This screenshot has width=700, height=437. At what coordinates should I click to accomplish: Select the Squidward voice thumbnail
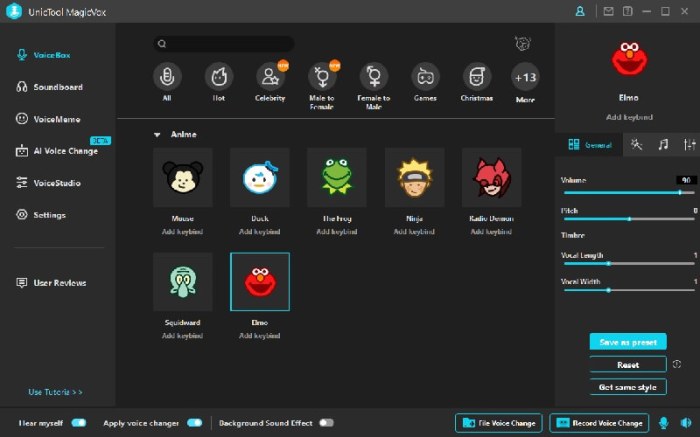click(182, 282)
